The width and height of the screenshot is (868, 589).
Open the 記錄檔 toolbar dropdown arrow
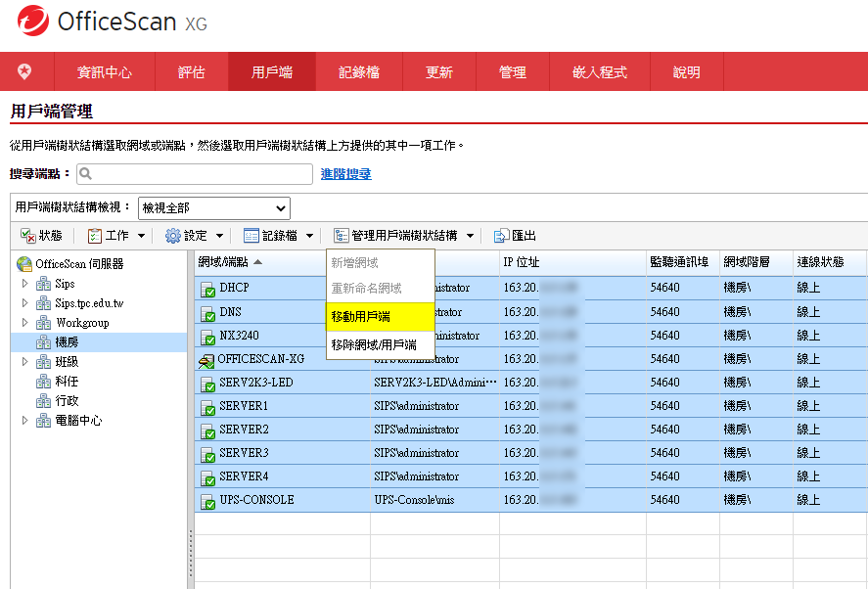[310, 236]
